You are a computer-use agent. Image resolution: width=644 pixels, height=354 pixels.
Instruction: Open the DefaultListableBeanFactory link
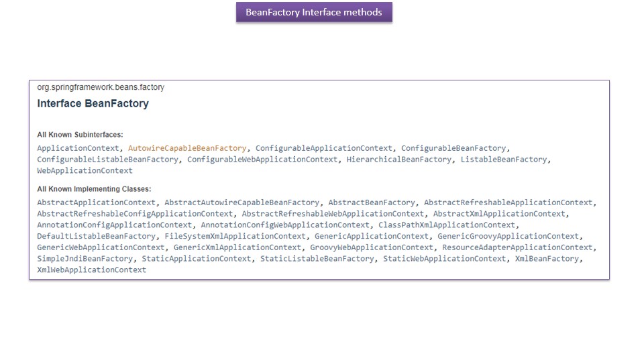96,236
